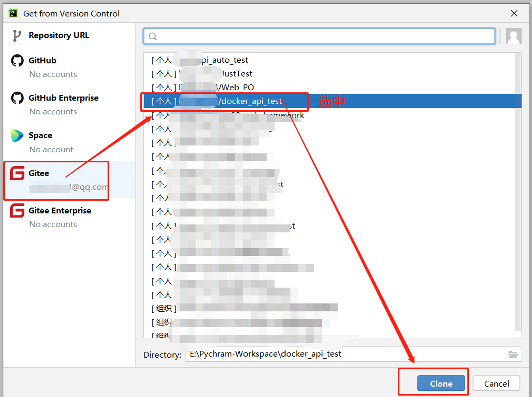Image resolution: width=532 pixels, height=397 pixels.
Task: Open the account avatar menu
Action: tap(513, 36)
